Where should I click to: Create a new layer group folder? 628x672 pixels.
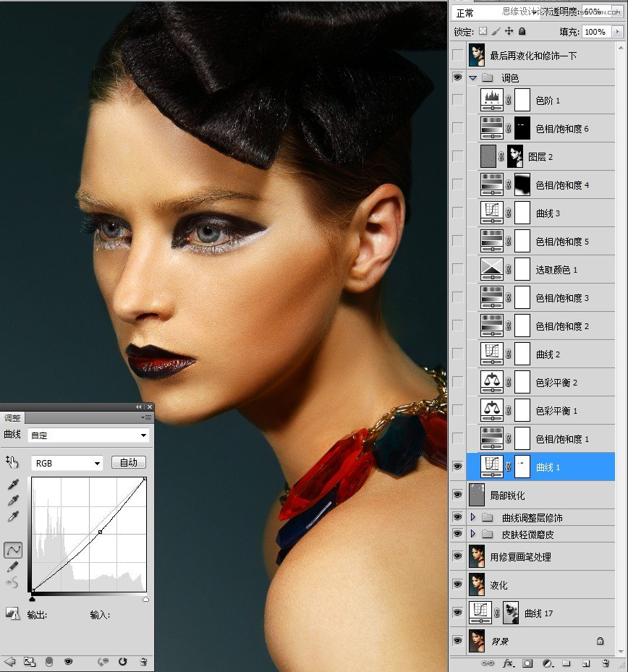[567, 663]
